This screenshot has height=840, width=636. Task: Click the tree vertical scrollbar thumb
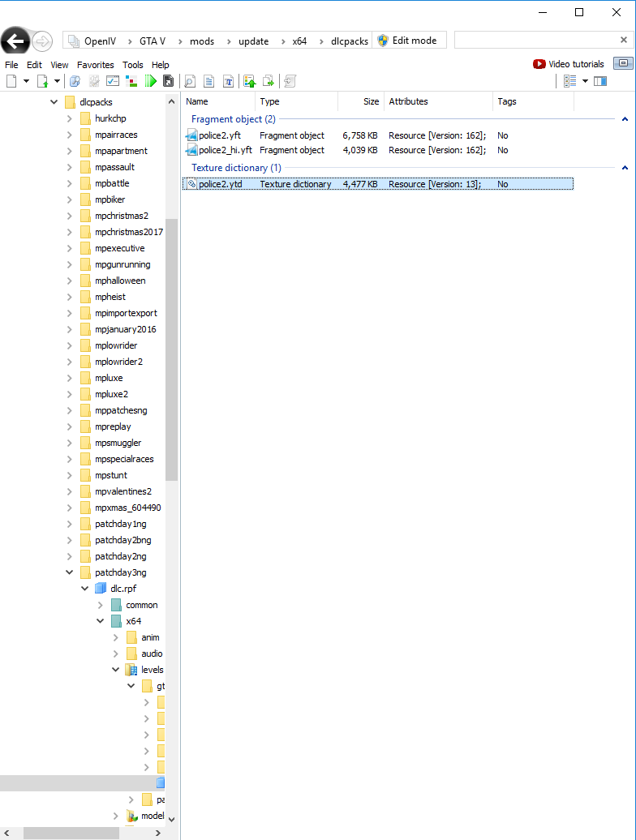click(x=171, y=349)
